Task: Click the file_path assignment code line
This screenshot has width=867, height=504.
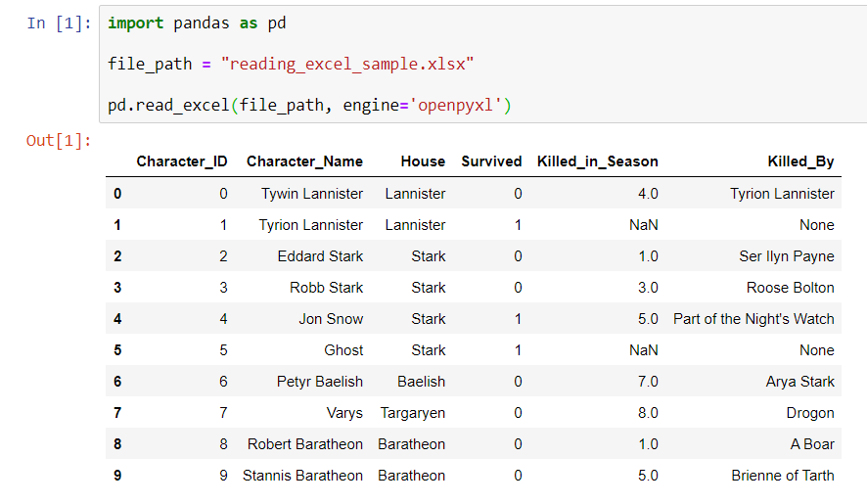Action: pyautogui.click(x=291, y=65)
